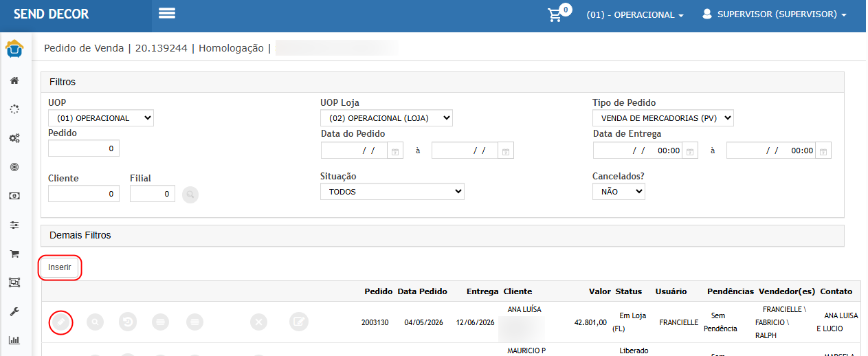Open the wrench tools icon in sidebar
Screen dimensions: 868x356
pyautogui.click(x=14, y=311)
